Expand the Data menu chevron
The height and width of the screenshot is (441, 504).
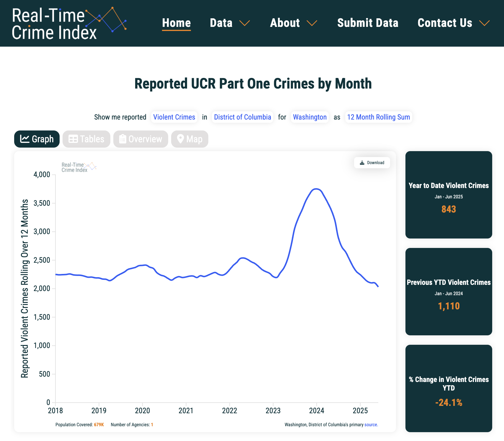click(x=245, y=23)
